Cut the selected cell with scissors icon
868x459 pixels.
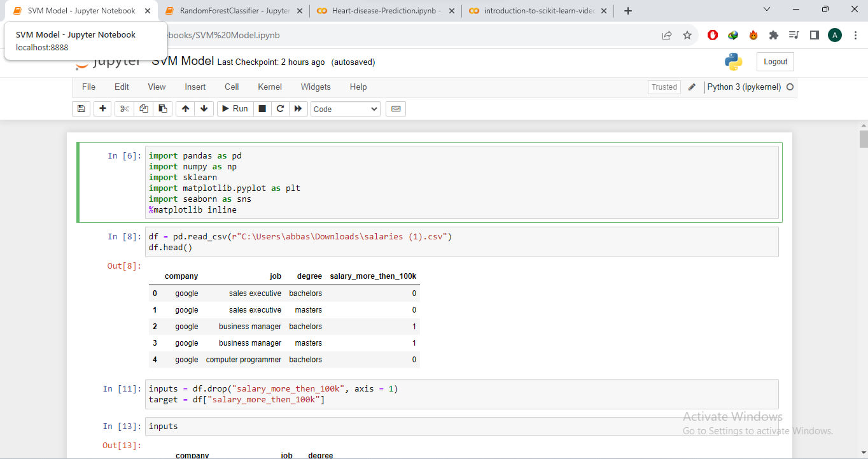124,108
